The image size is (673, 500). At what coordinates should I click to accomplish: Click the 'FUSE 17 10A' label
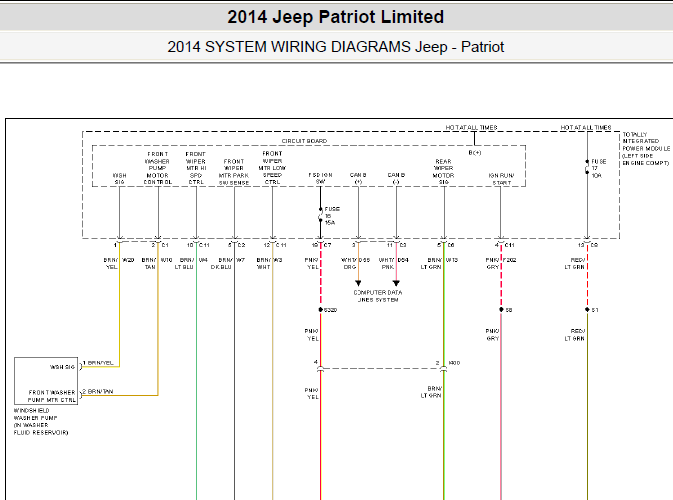599,169
